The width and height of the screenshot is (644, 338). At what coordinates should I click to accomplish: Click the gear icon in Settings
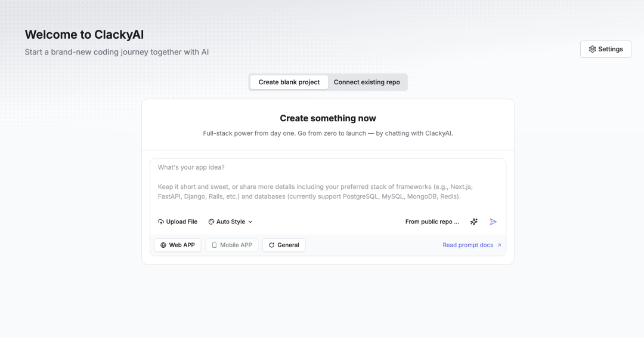click(592, 49)
